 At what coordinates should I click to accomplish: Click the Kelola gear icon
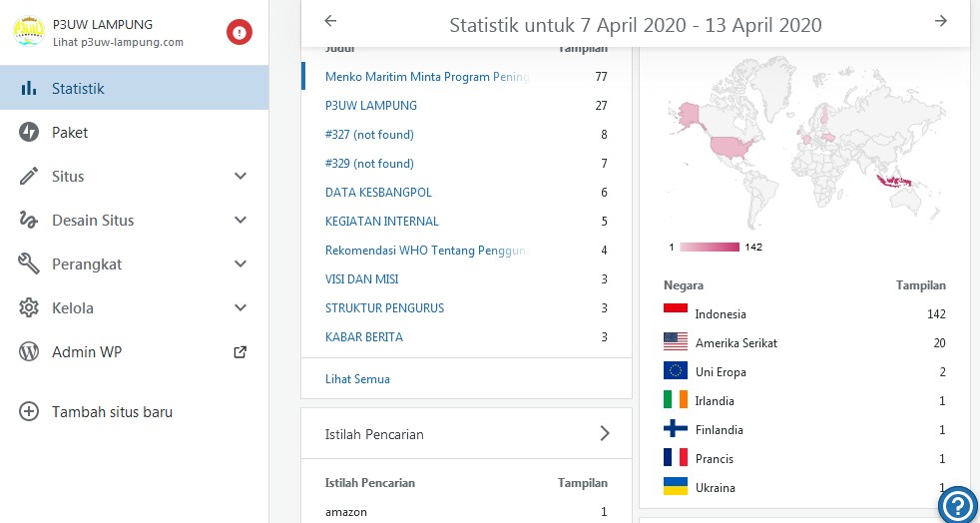pyautogui.click(x=29, y=308)
